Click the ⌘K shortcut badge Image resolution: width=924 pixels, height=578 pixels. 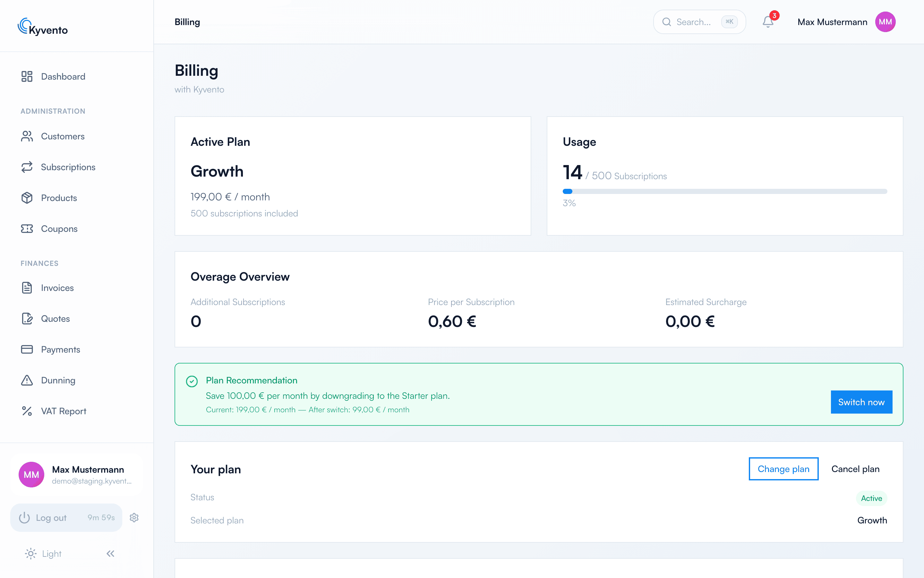[729, 22]
